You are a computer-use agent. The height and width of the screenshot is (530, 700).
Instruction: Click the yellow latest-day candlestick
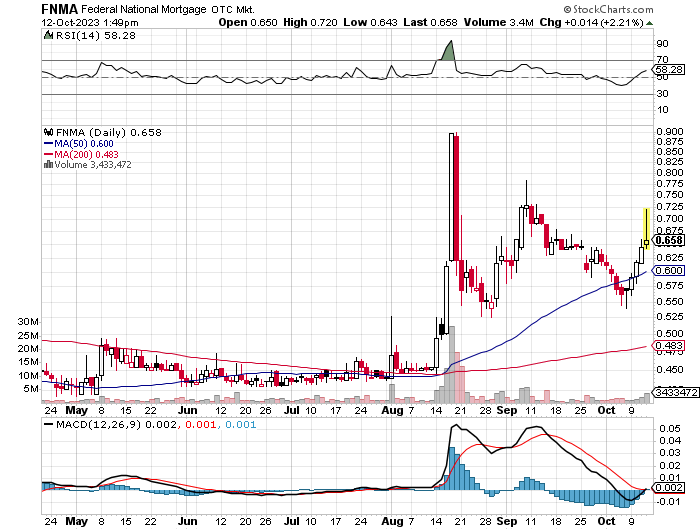646,229
